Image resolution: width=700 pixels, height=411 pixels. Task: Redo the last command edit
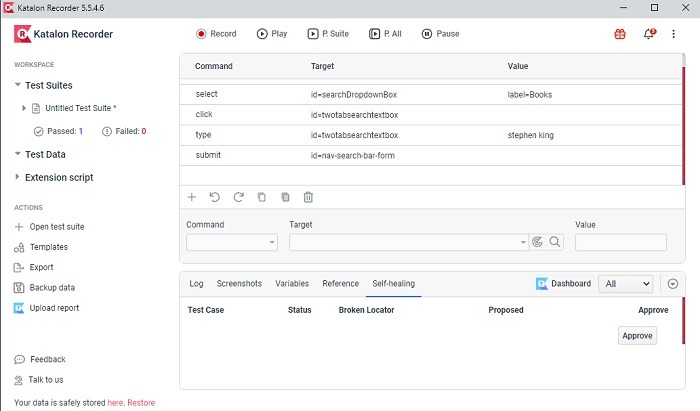pyautogui.click(x=238, y=197)
